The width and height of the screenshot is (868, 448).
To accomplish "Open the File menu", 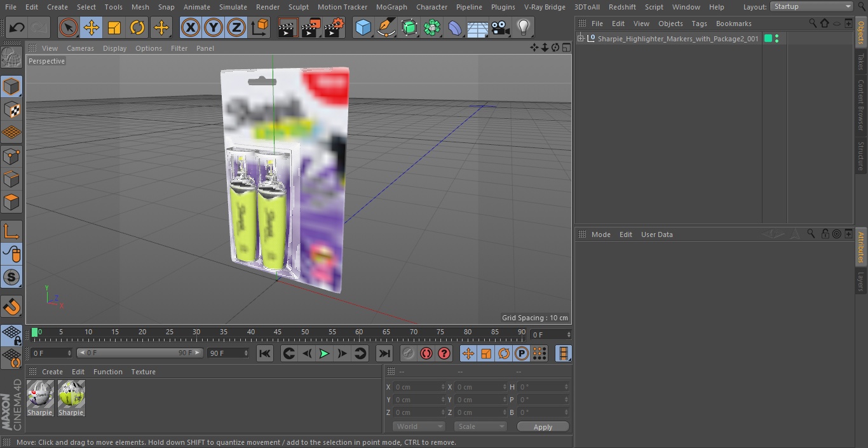I will (11, 7).
